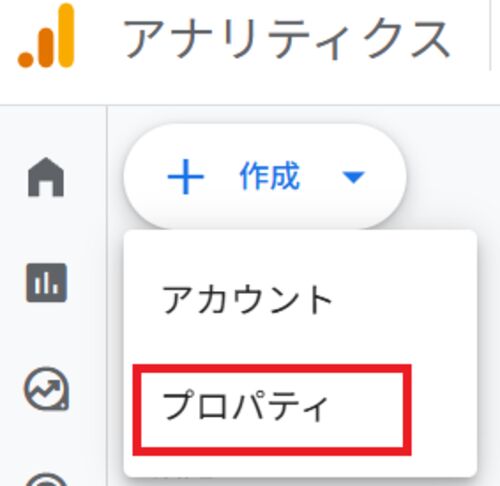The image size is (500, 486).
Task: Click the orange logo's tallest bar
Action: [x=67, y=36]
